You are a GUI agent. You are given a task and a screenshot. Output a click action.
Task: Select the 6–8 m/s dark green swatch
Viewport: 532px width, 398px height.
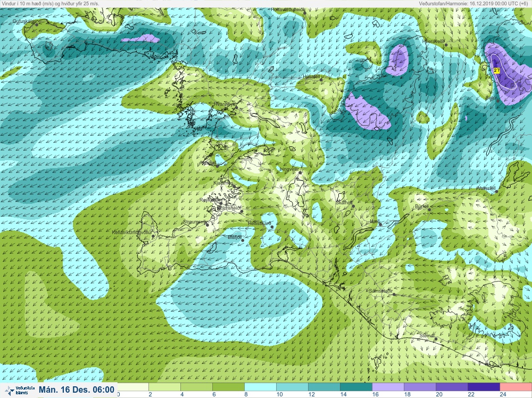(228, 387)
